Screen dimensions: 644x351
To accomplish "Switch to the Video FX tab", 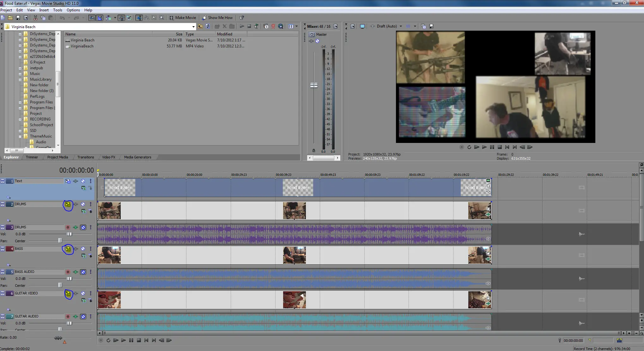I will coord(109,157).
